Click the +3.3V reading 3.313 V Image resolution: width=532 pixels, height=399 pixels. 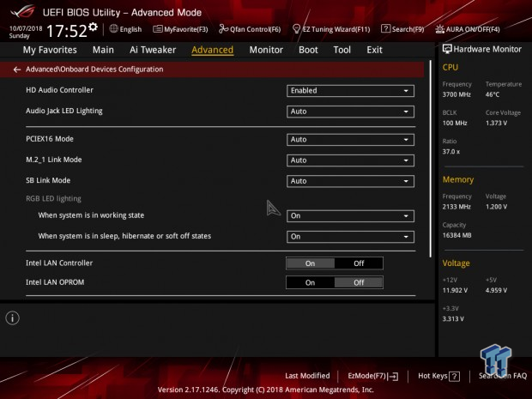(453, 319)
